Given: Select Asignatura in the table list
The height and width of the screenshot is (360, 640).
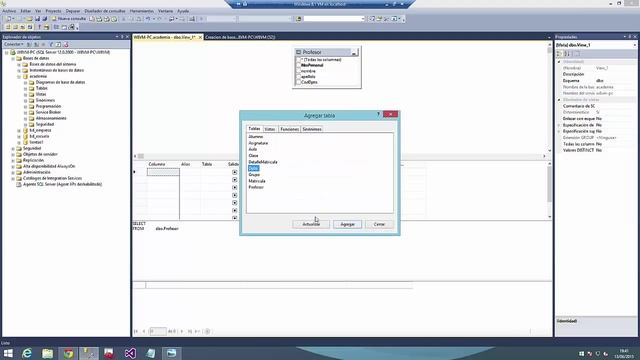Looking at the screenshot, I should [x=258, y=143].
